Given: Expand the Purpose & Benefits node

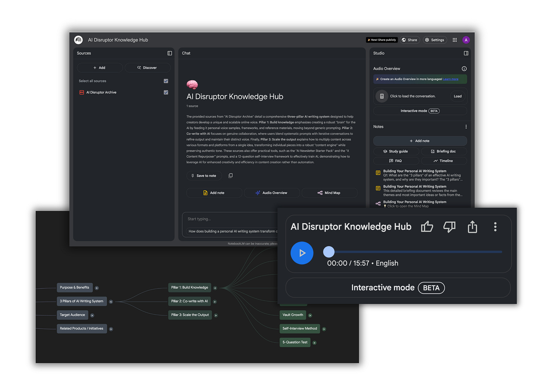Looking at the screenshot, I should (97, 288).
